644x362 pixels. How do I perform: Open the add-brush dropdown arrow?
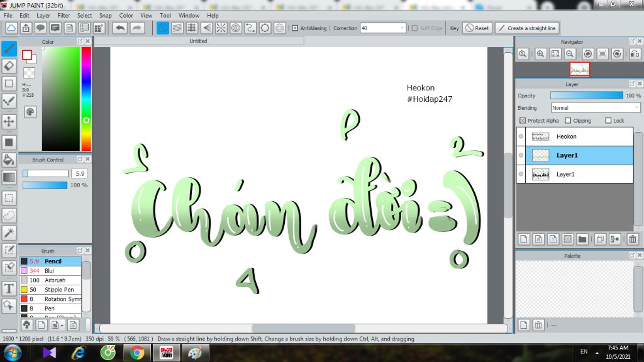pyautogui.click(x=62, y=325)
